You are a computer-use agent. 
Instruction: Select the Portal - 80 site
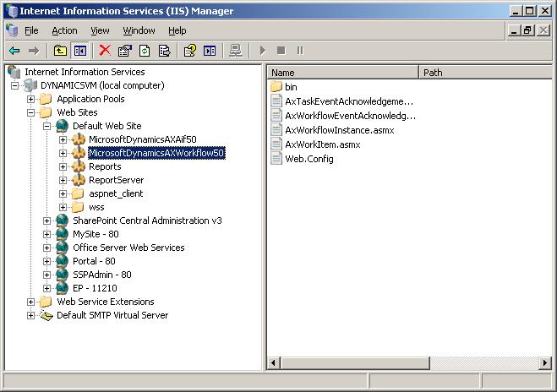coord(94,261)
